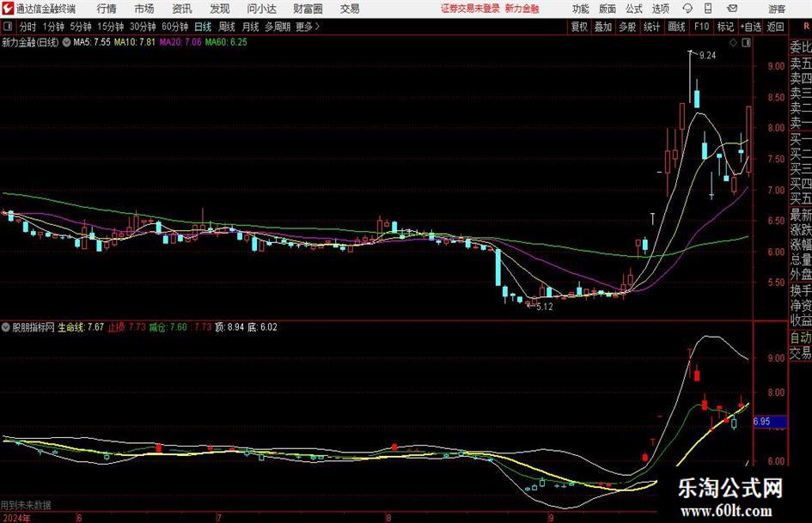
Task: Open the 选项 menu
Action: [660, 9]
